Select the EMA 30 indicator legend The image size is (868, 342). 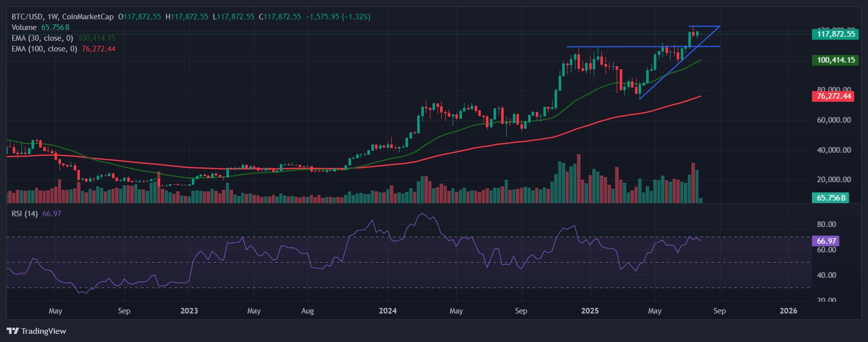click(x=42, y=38)
